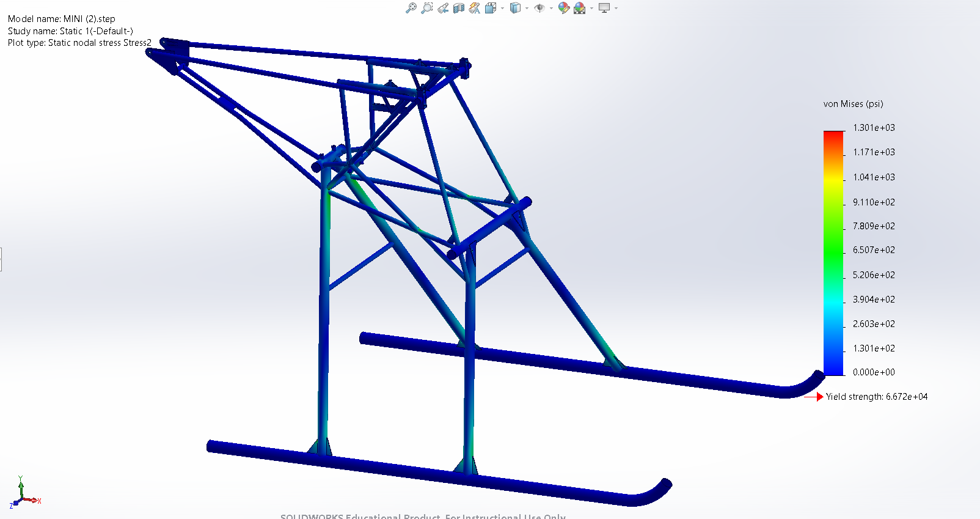Click the von Mises (psi) legend title
Viewport: 980px width, 519px height.
point(853,104)
